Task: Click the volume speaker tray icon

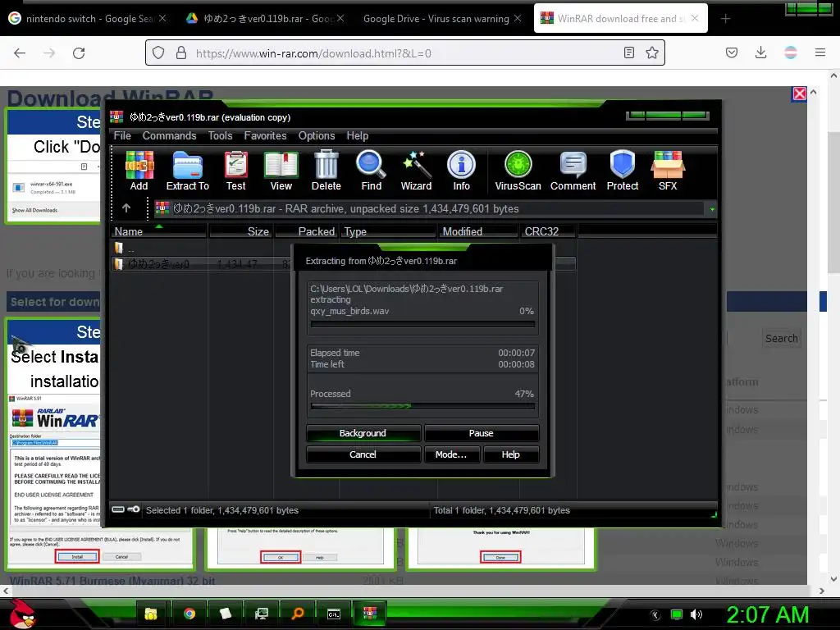Action: click(x=696, y=614)
